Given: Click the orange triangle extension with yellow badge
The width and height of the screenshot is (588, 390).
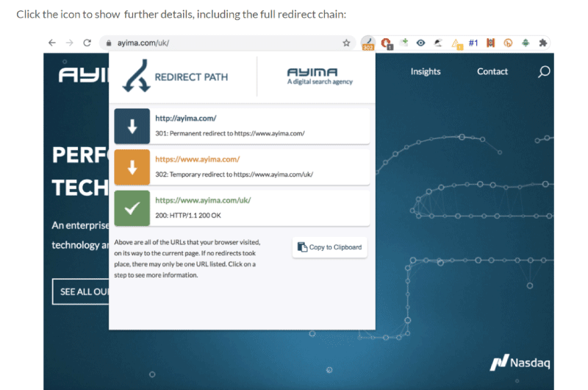Looking at the screenshot, I should click(456, 44).
